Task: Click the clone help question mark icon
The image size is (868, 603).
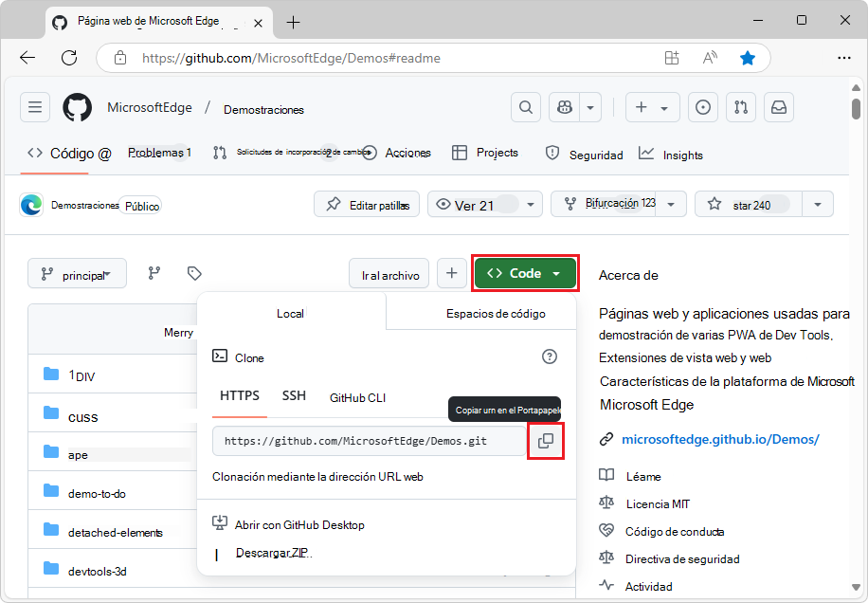Action: tap(550, 357)
